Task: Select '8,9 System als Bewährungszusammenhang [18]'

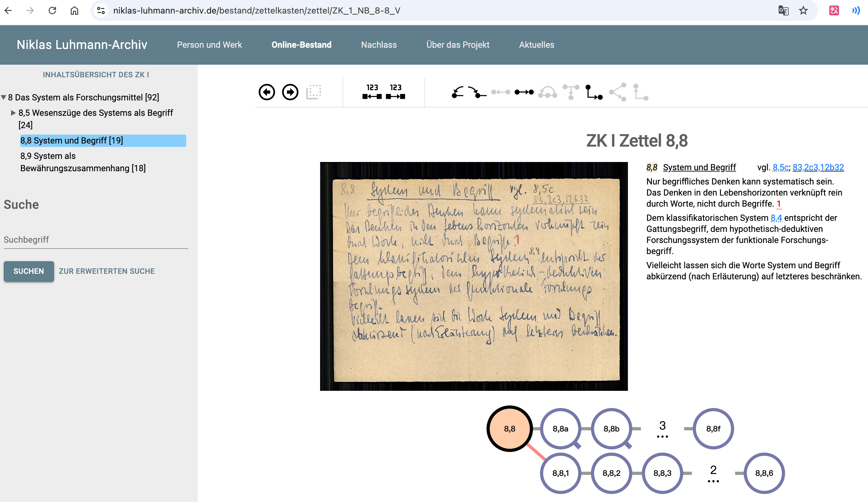Action: click(83, 162)
